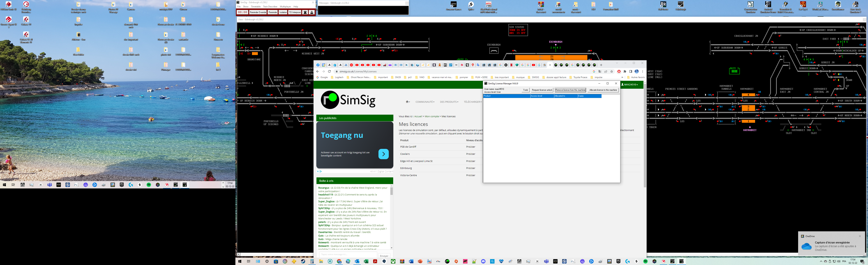Open the DES PRODUITS dropdown menu
This screenshot has width=868, height=265.
pyautogui.click(x=449, y=102)
